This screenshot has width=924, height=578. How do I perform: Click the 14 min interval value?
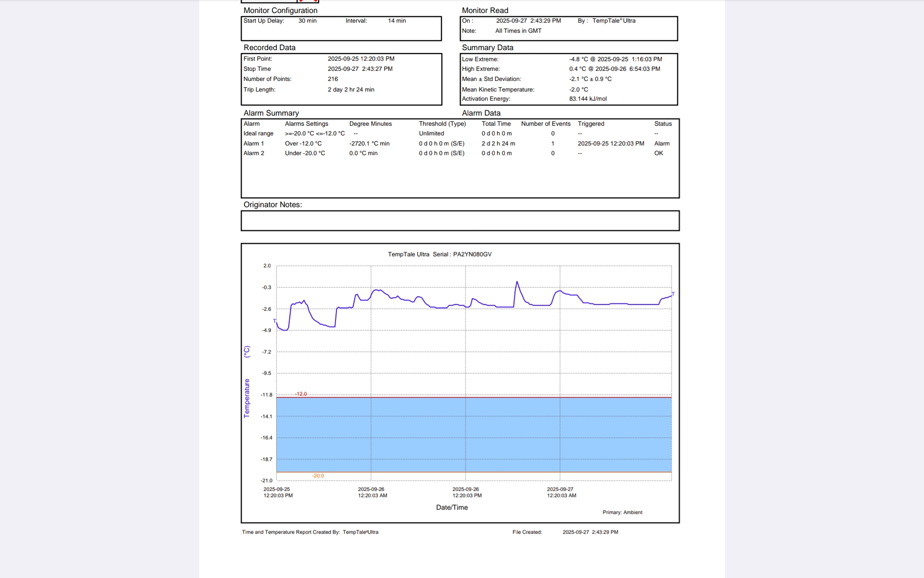(397, 21)
